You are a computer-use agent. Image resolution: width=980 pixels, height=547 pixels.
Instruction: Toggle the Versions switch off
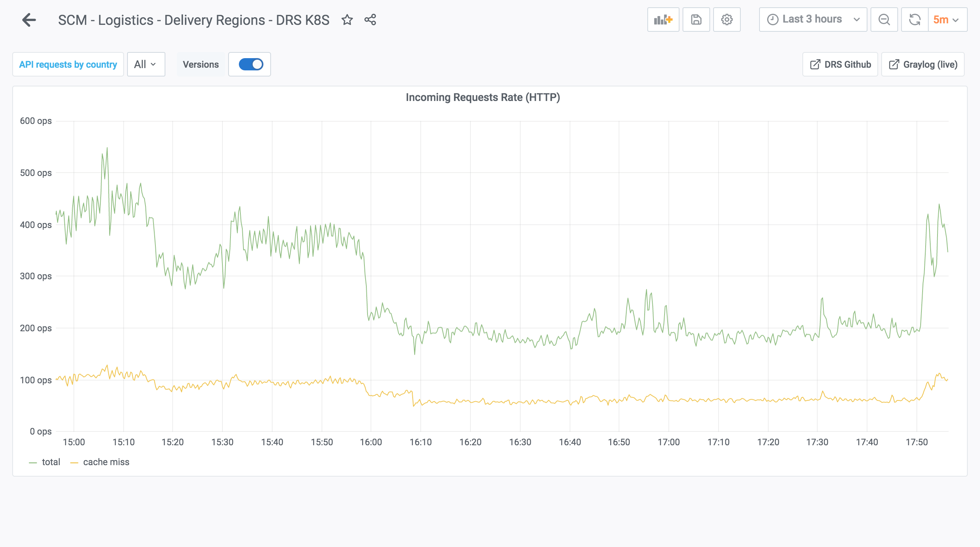[x=251, y=64]
